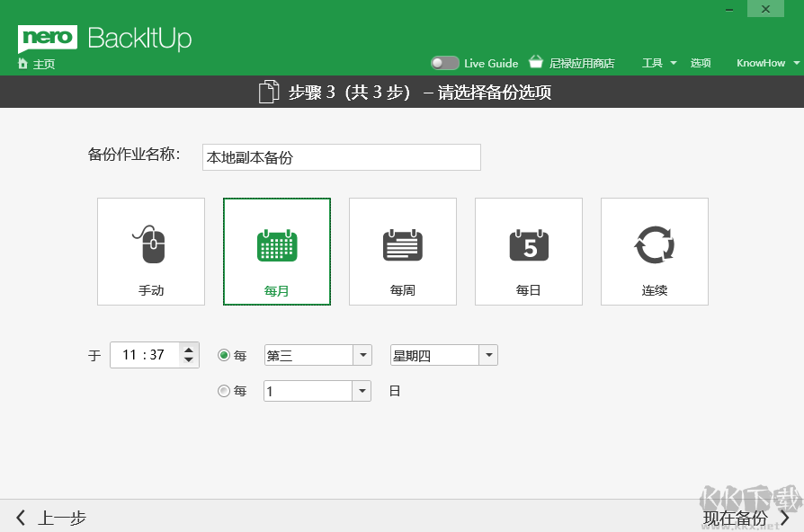Open the day number dropdown showing 1
Viewport: 804px width, 532px height.
(317, 390)
